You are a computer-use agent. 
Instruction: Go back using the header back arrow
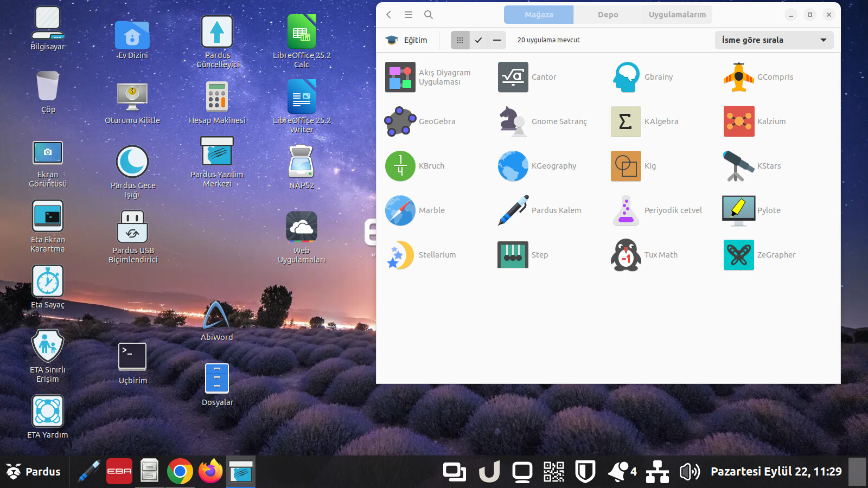(x=389, y=15)
